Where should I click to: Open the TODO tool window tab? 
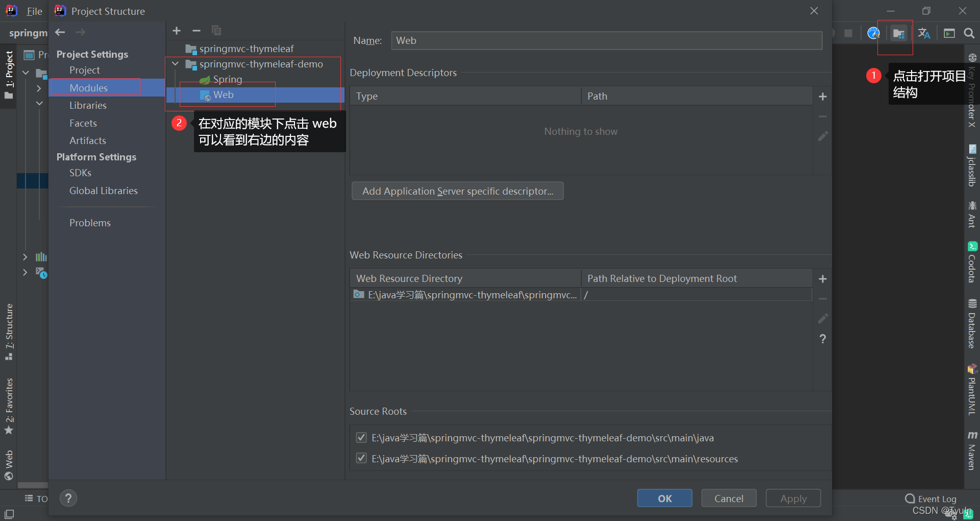tap(36, 499)
